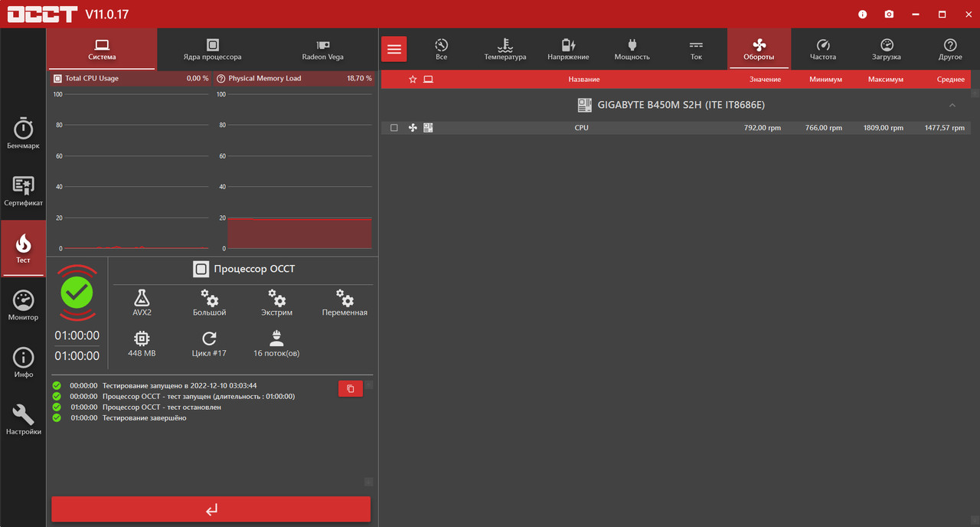Click the monitor display column icon
Viewport: 980px width, 527px height.
point(428,79)
